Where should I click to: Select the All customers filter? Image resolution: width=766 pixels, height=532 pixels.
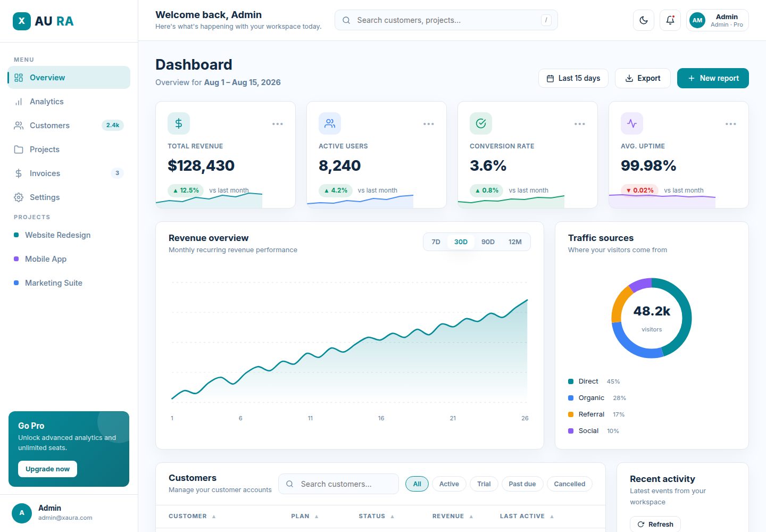tap(417, 484)
